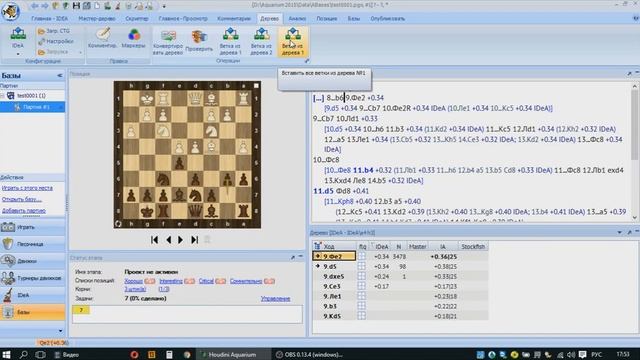
Task: Click the tree columns config icon beside Ход
Action: [x=317, y=246]
